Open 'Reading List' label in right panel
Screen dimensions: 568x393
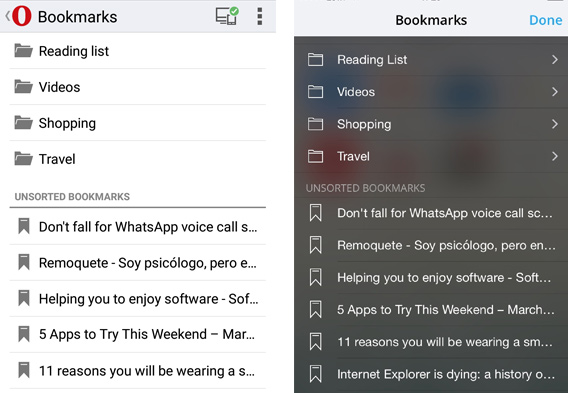coord(372,60)
